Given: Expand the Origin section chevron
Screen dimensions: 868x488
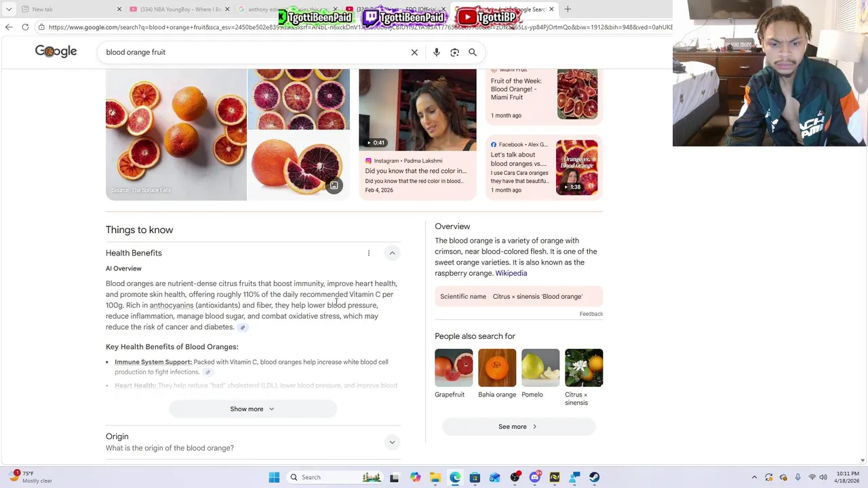Looking at the screenshot, I should tap(392, 442).
